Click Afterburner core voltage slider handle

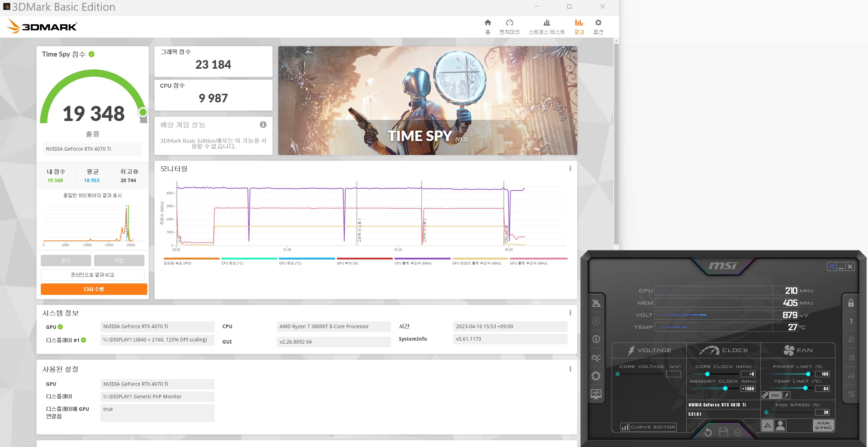click(x=618, y=374)
